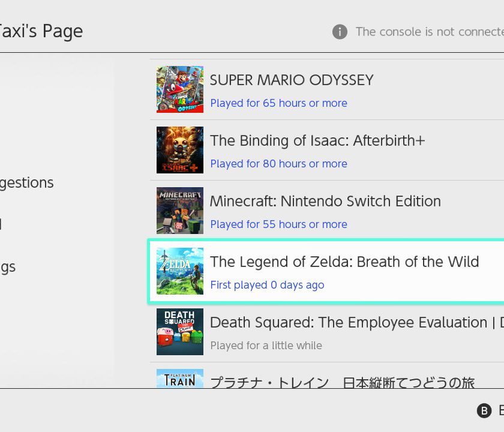Select the Binding of Isaac cover icon

(180, 150)
